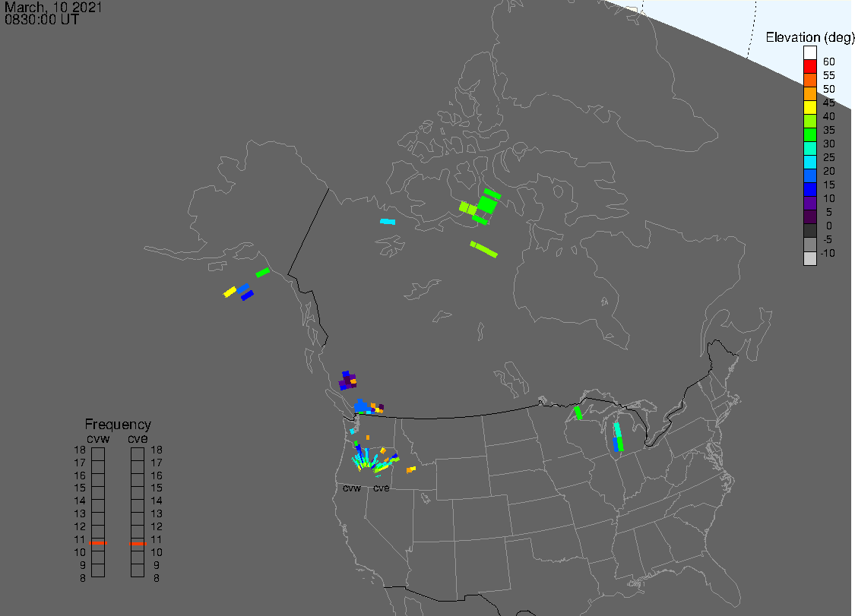Click the red elevation legend swatch
This screenshot has height=616, width=855.
[809, 67]
